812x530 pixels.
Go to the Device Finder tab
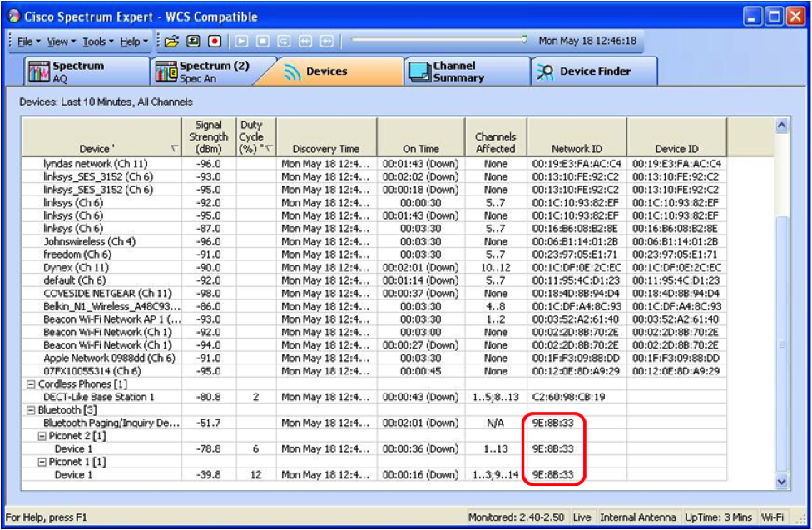(x=594, y=72)
